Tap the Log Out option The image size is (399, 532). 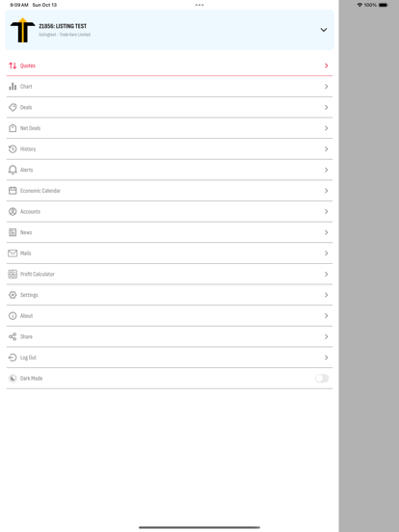(170, 358)
